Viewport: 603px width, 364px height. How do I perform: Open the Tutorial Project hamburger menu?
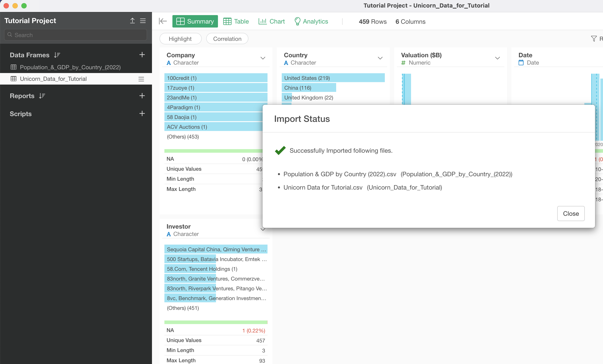(x=143, y=21)
